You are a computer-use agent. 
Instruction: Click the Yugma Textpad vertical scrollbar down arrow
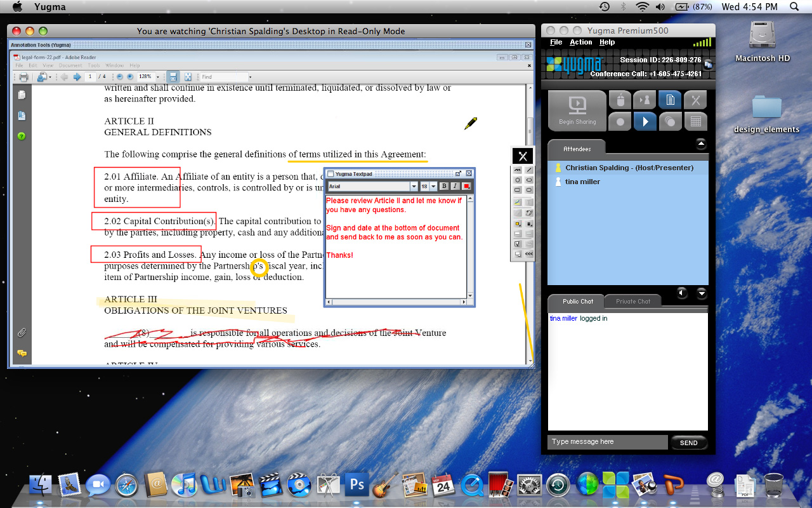(x=470, y=295)
